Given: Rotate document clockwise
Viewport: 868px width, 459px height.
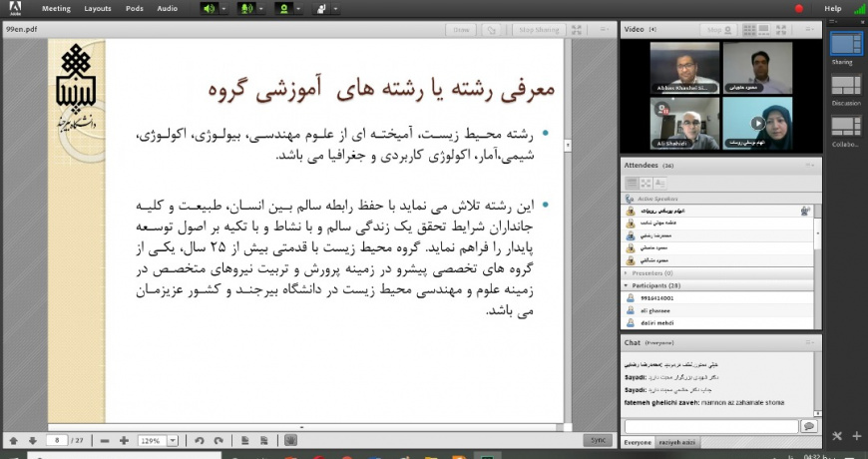Looking at the screenshot, I should 218,441.
